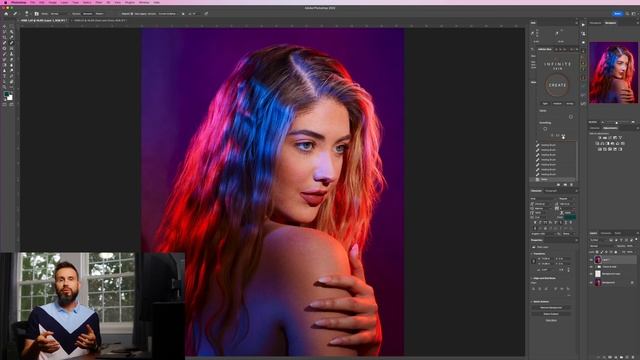The height and width of the screenshot is (360, 640).
Task: Hide the Background layer
Action: pyautogui.click(x=591, y=282)
